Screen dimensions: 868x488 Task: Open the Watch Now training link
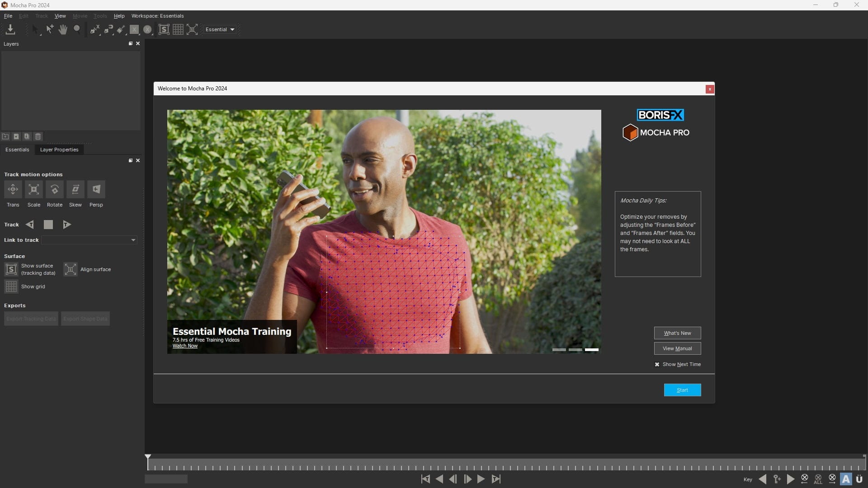coord(185,346)
